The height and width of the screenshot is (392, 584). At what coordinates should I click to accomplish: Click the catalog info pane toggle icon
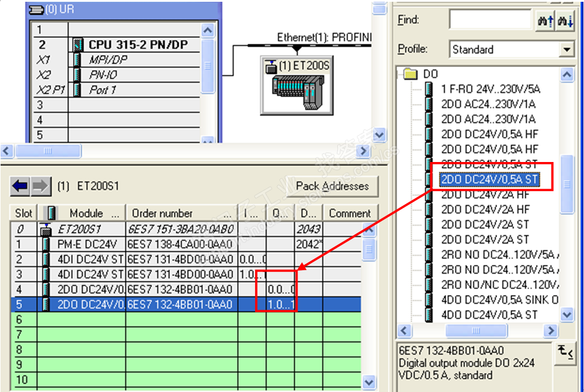(x=564, y=353)
